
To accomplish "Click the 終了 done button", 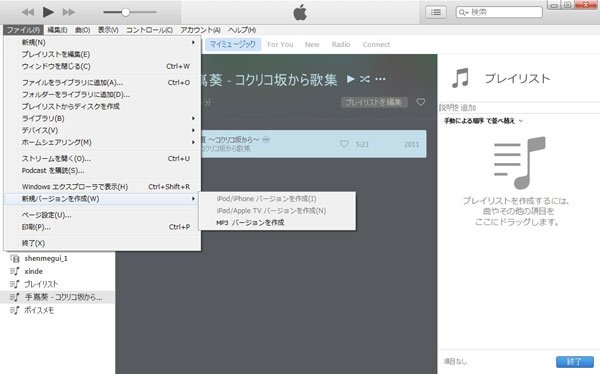I will click(x=575, y=361).
